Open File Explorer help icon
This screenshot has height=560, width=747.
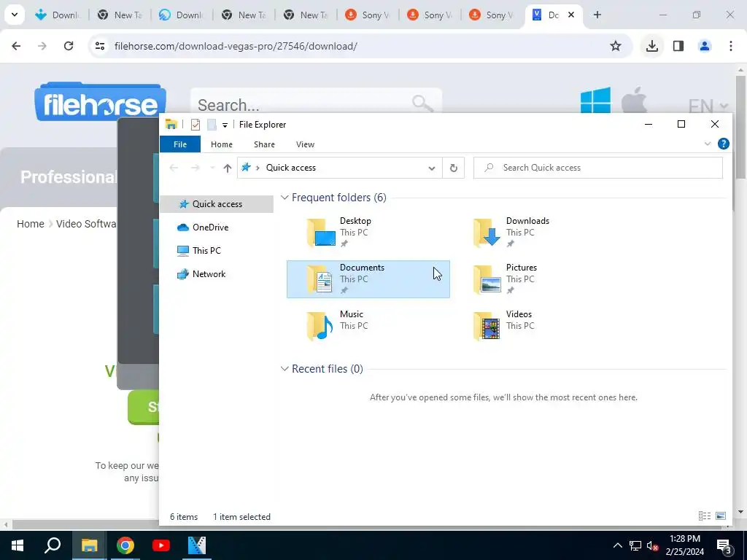723,144
